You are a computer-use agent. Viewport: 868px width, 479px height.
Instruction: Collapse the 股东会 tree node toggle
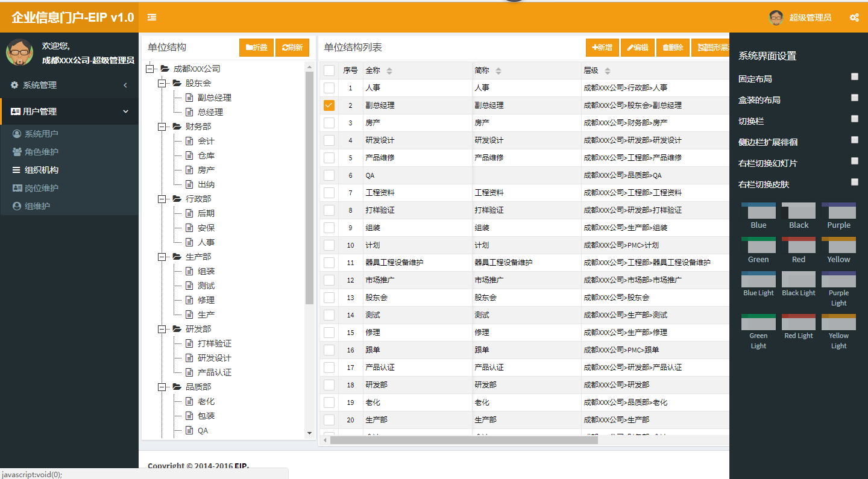tap(162, 83)
